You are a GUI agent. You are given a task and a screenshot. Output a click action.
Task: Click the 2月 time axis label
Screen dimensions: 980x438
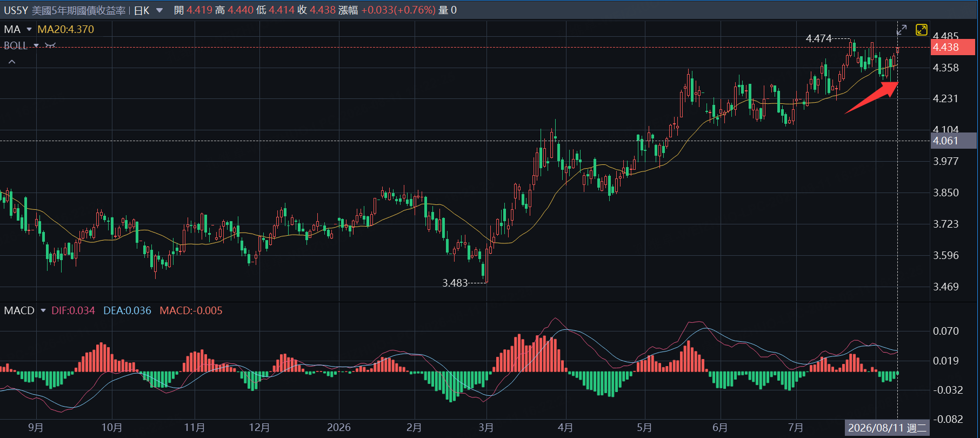(x=414, y=428)
